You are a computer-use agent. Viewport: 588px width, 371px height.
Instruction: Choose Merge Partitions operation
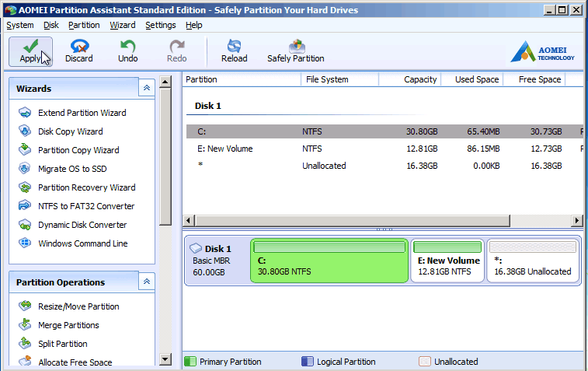68,325
